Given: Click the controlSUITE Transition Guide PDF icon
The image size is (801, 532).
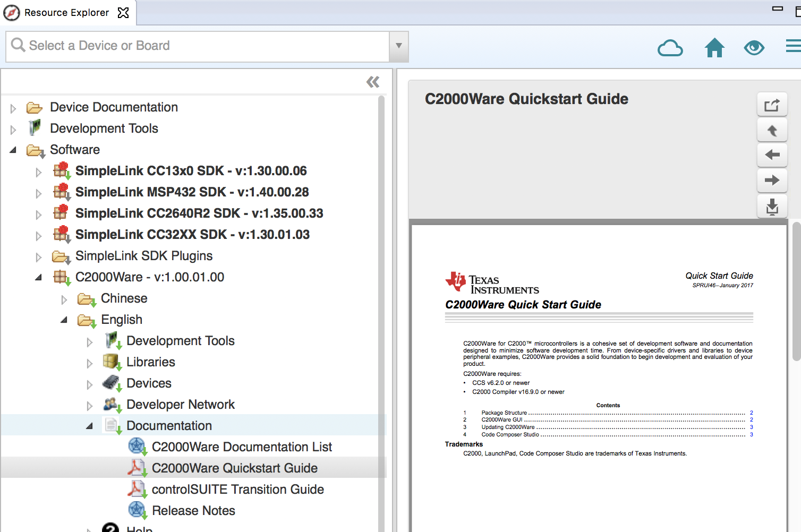Looking at the screenshot, I should tap(137, 489).
